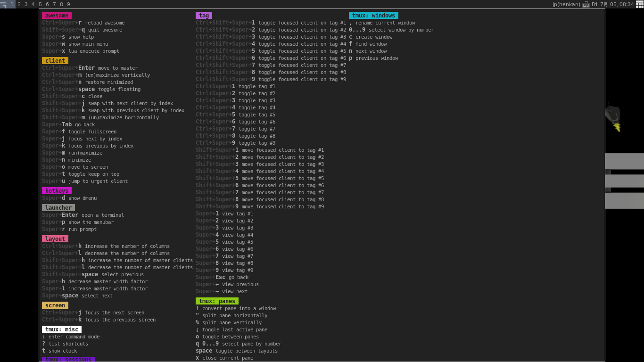The width and height of the screenshot is (644, 362).
Task: Click the white 'tmux: misc' group header
Action: [62, 329]
